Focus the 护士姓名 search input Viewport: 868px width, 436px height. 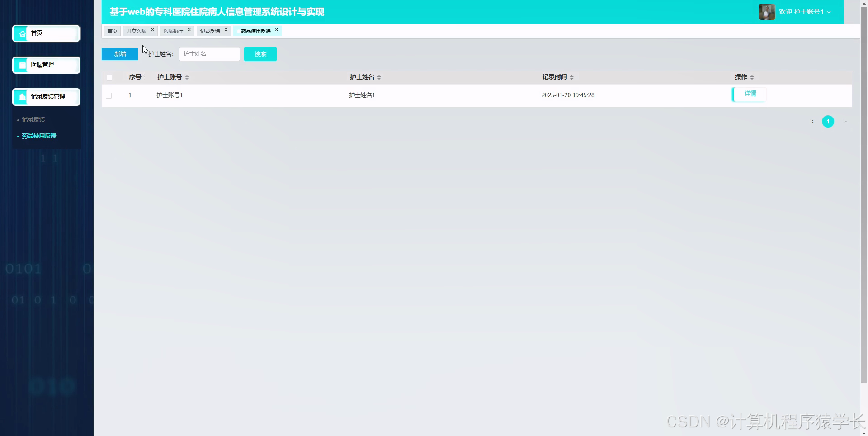click(209, 54)
